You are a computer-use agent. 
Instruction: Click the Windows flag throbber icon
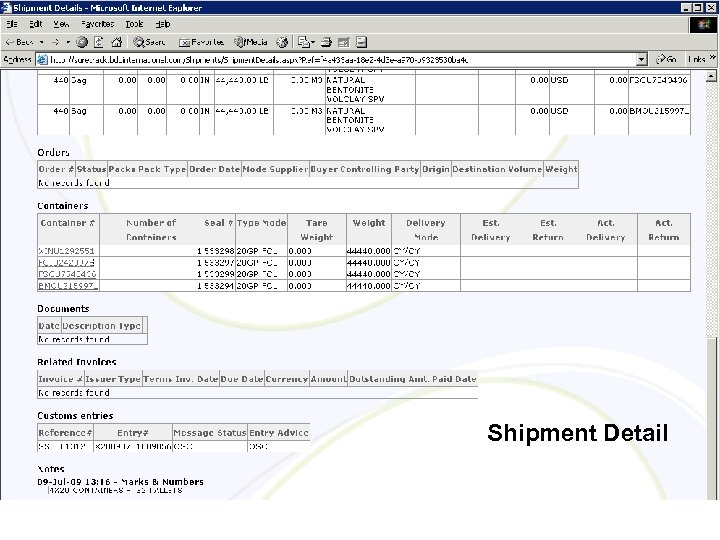tap(703, 24)
